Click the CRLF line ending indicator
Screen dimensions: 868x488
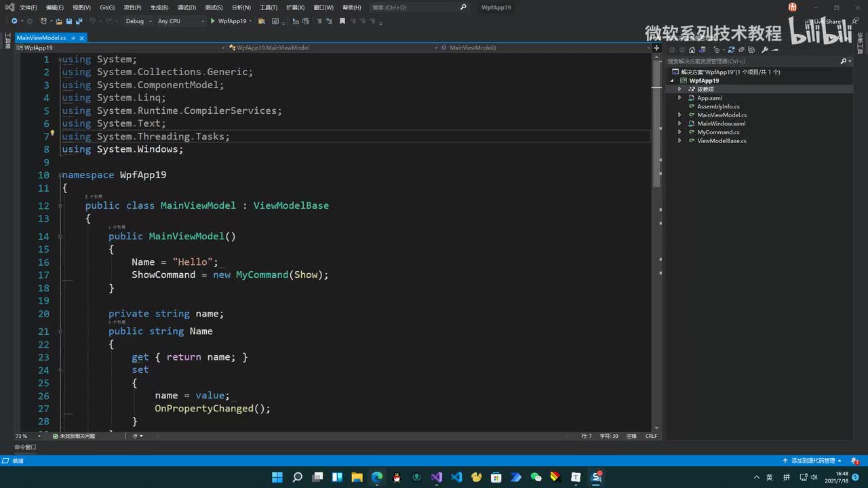(x=651, y=436)
